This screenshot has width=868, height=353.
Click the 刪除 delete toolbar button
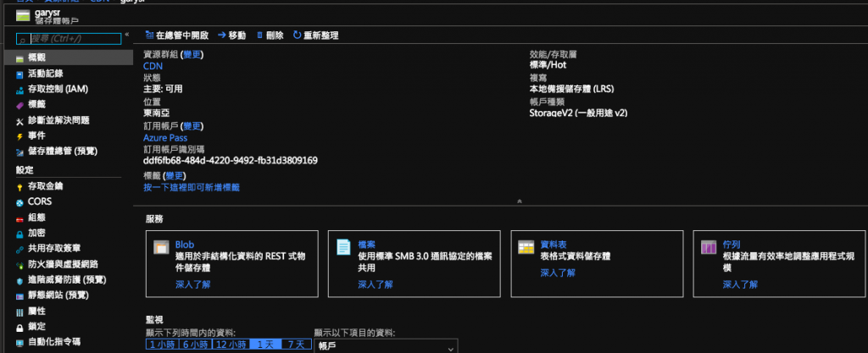point(270,36)
